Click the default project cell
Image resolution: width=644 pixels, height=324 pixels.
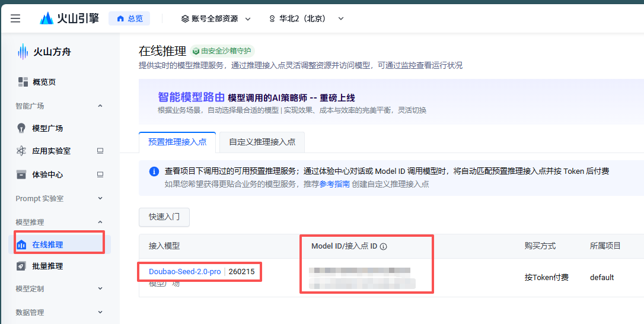click(602, 278)
